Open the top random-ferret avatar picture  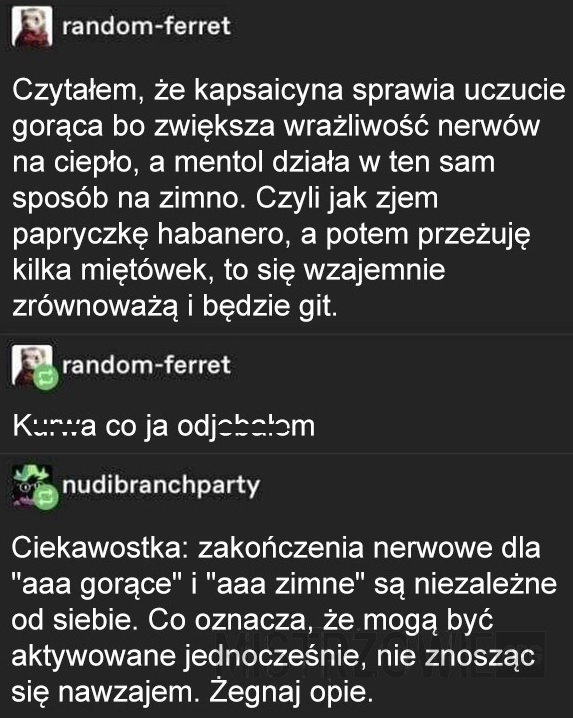(32, 27)
